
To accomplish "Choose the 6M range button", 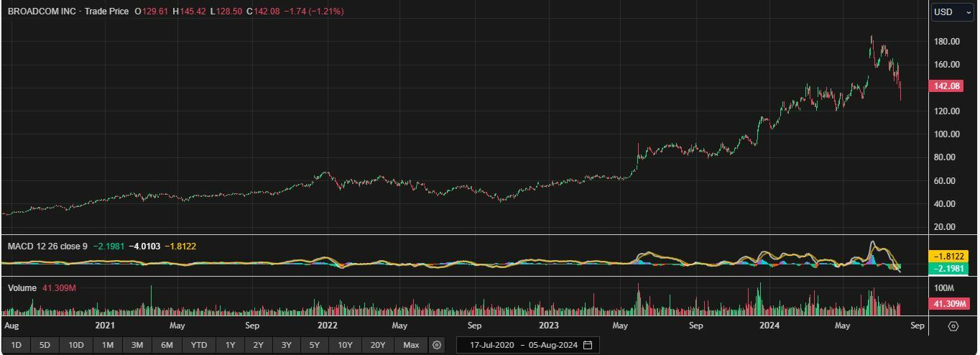I will pyautogui.click(x=167, y=345).
